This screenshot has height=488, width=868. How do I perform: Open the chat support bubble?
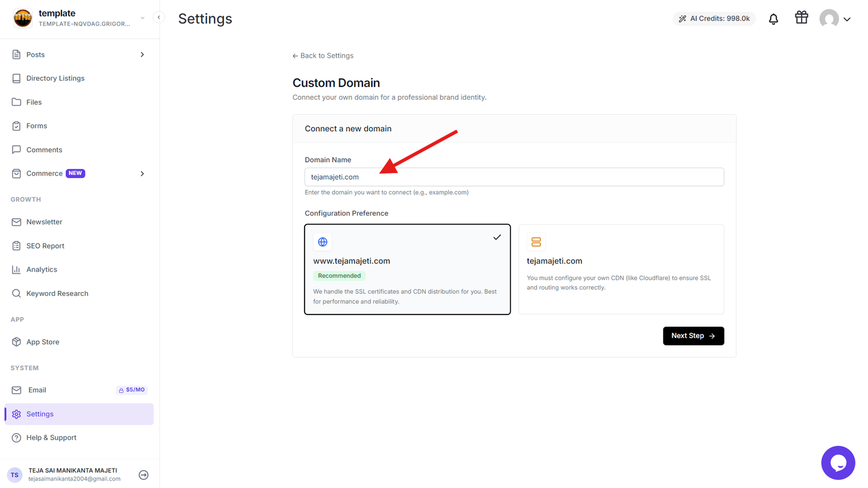click(x=838, y=463)
